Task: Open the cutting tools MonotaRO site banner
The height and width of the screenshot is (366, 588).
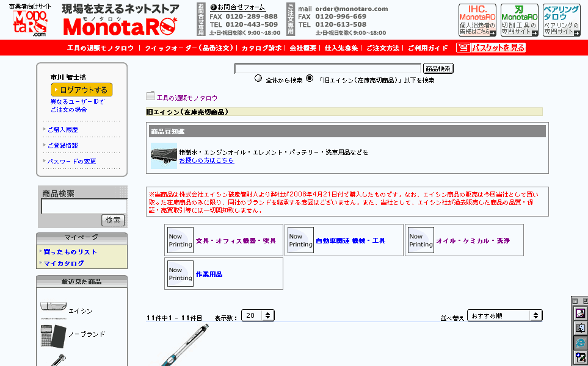Action: click(519, 20)
